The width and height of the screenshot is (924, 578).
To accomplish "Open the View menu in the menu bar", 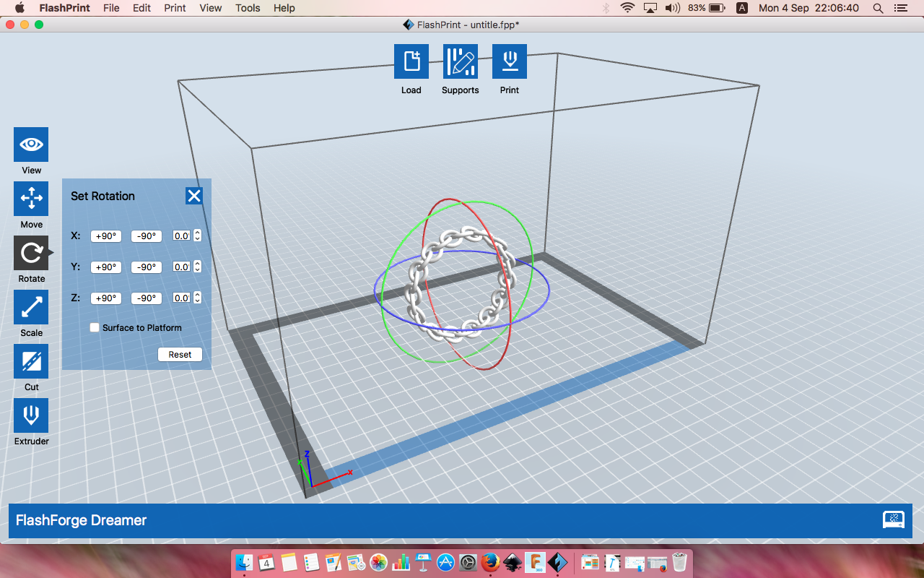I will point(211,8).
